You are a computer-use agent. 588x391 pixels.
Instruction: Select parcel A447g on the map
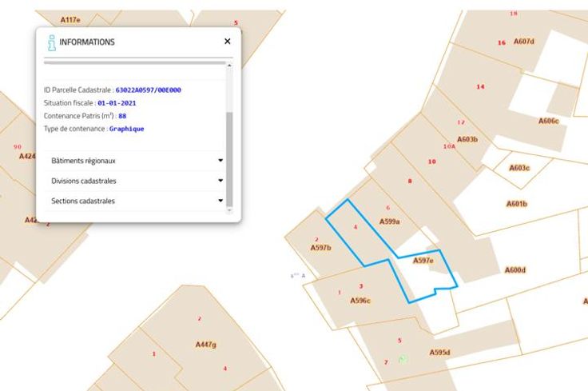tap(206, 344)
